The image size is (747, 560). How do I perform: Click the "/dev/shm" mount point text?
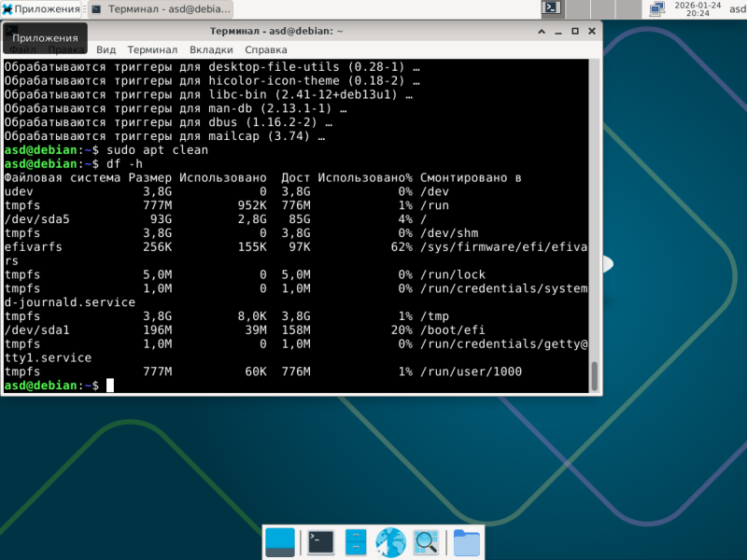coord(449,233)
